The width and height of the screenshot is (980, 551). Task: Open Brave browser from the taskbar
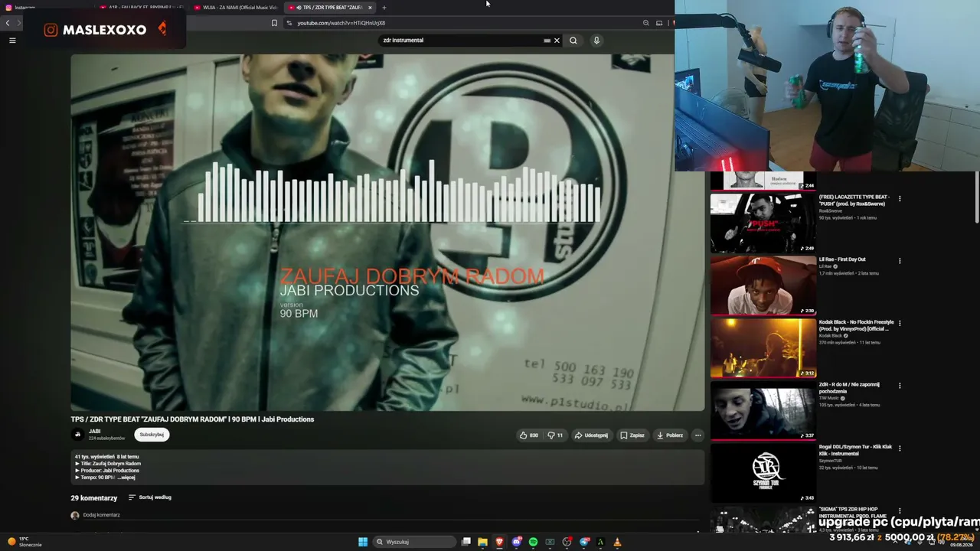[499, 542]
